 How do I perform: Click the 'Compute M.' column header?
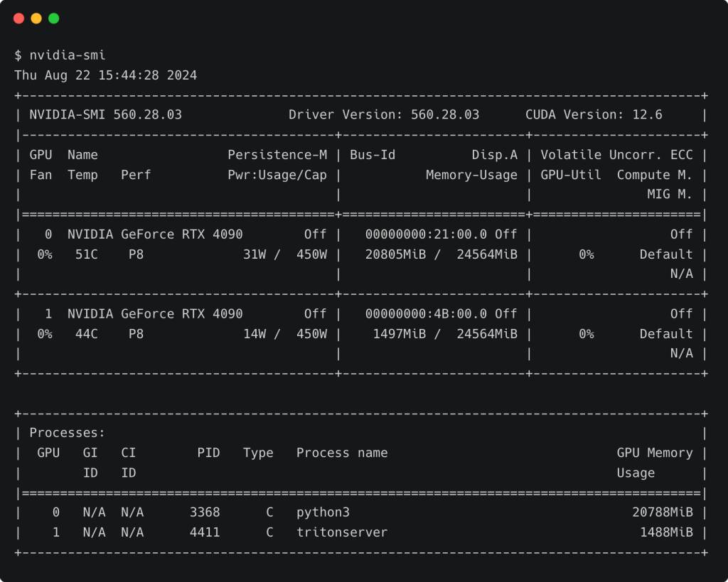(x=655, y=175)
